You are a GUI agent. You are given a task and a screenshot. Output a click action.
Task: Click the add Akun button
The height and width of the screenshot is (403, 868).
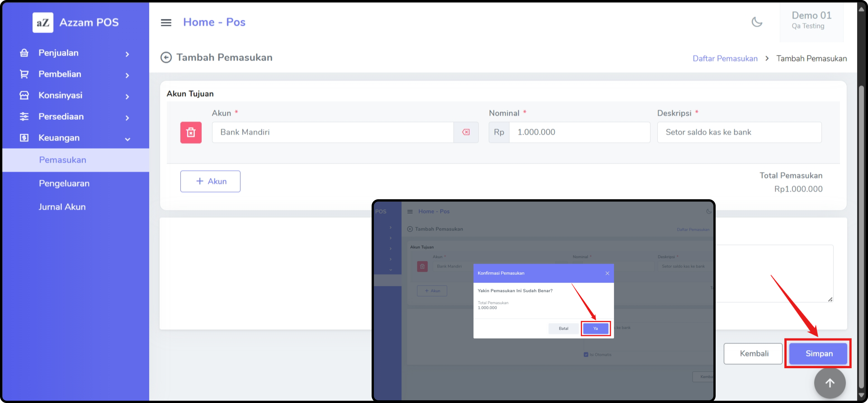coord(210,181)
